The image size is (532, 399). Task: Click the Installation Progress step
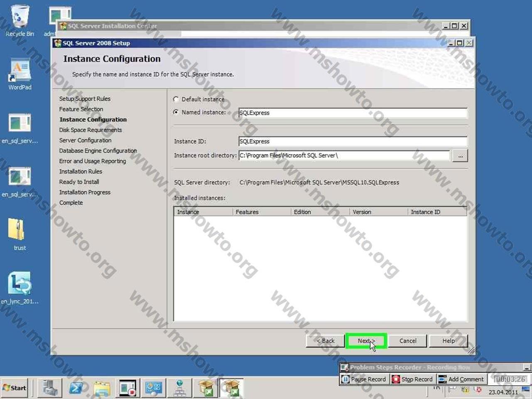[85, 192]
